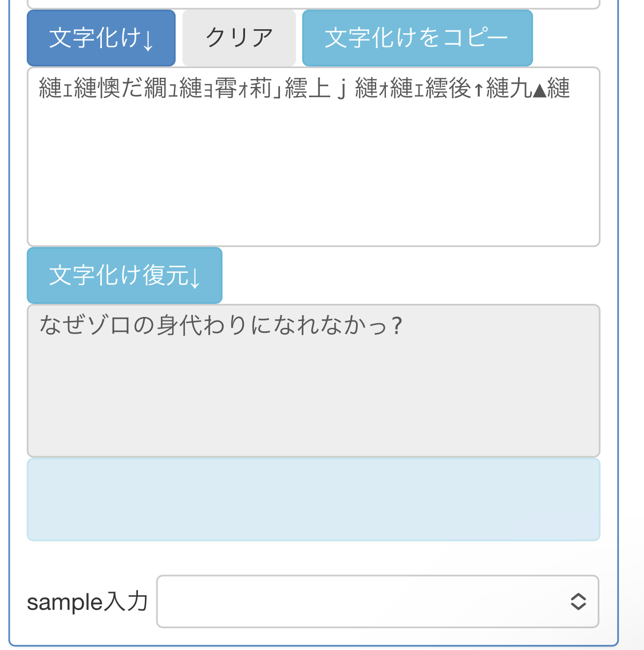
Task: Click the だ character in garbled text
Action: tap(132, 89)
